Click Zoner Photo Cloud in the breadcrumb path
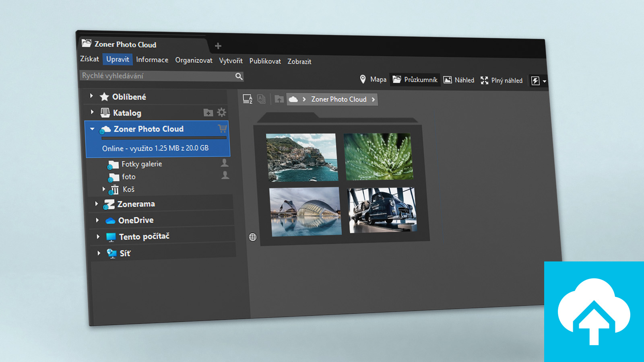This screenshot has width=644, height=362. point(339,99)
